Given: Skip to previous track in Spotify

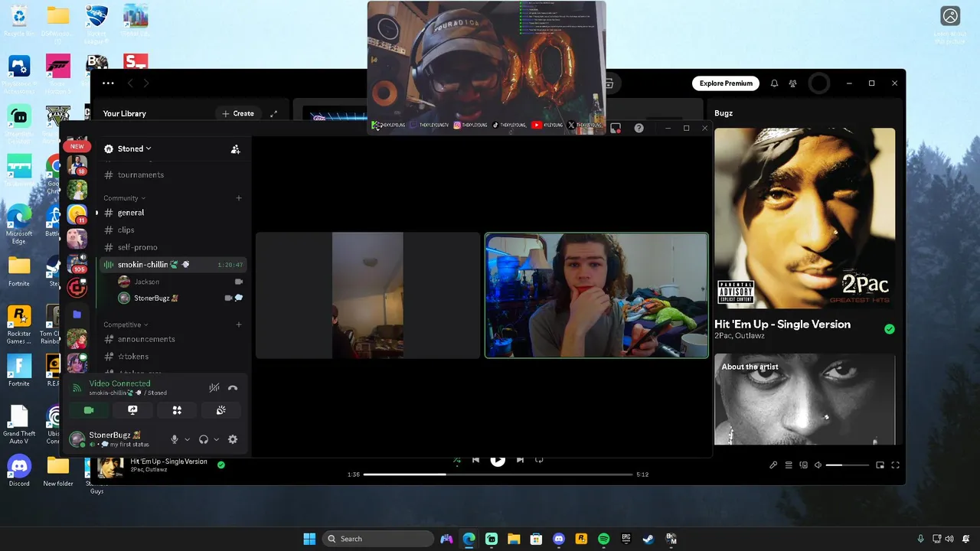Looking at the screenshot, I should click(x=475, y=460).
